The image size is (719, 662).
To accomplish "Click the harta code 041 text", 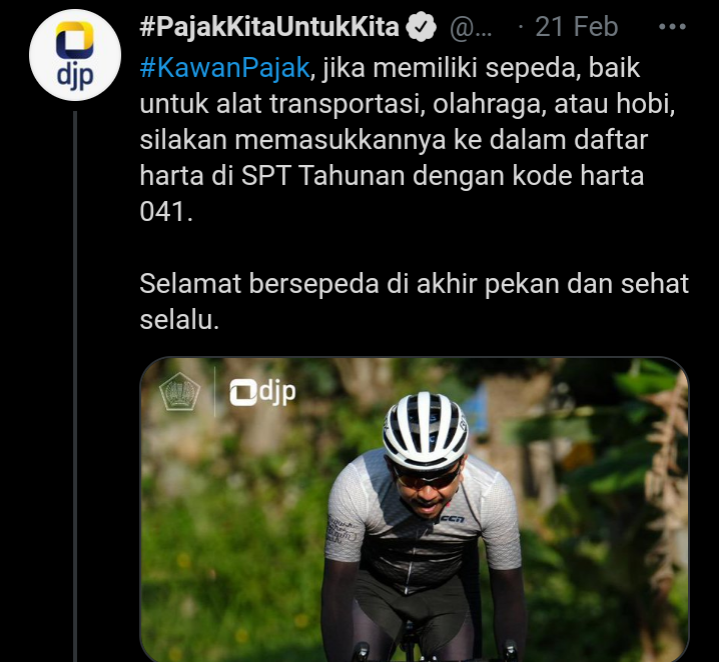I will coord(166,211).
